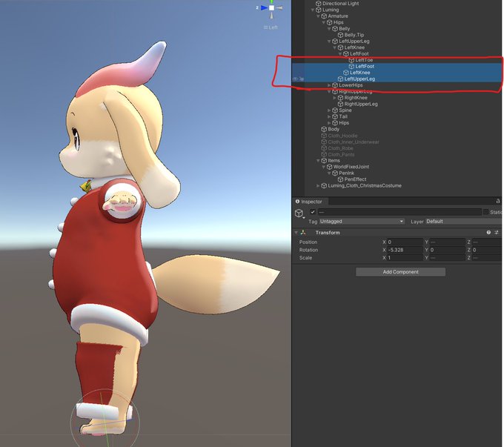Select the highlighted LeftKnee row
This screenshot has width=504, height=447.
pyautogui.click(x=397, y=73)
